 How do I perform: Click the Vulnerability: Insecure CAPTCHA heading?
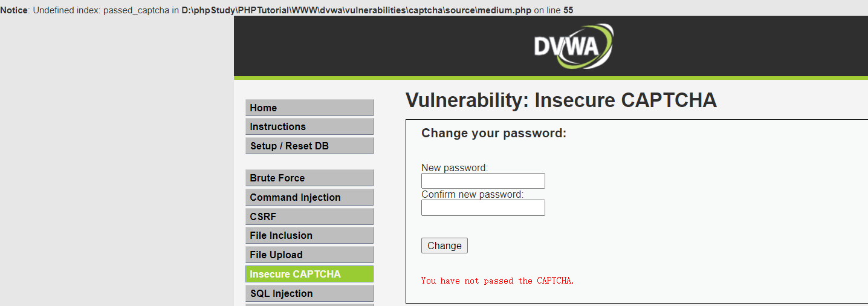561,100
